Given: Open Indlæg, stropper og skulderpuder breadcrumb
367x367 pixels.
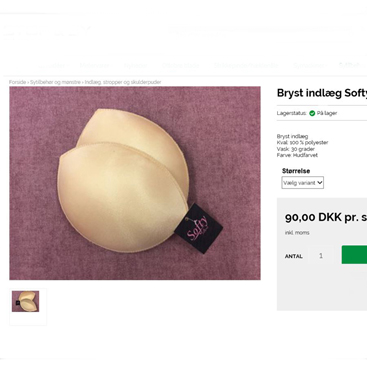Looking at the screenshot, I should [x=123, y=82].
